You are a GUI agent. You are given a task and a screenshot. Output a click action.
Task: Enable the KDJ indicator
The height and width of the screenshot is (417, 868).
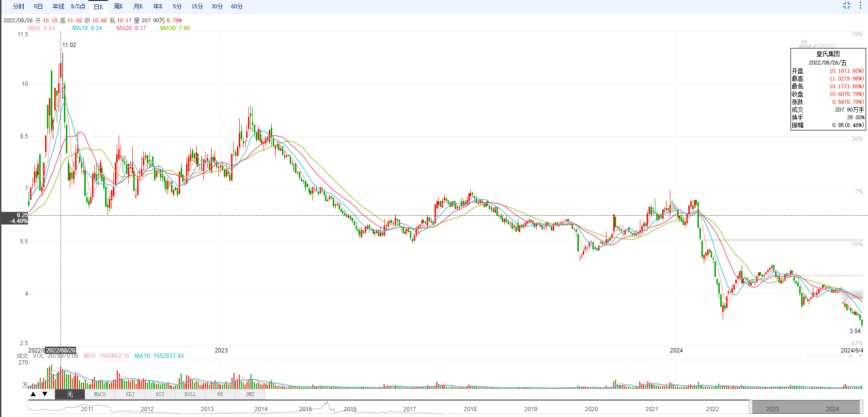130,394
